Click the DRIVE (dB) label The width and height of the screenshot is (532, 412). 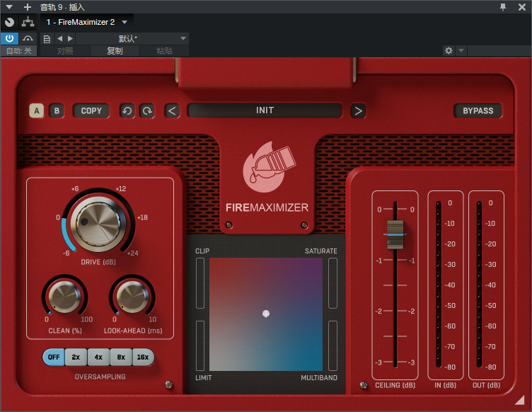tap(98, 262)
